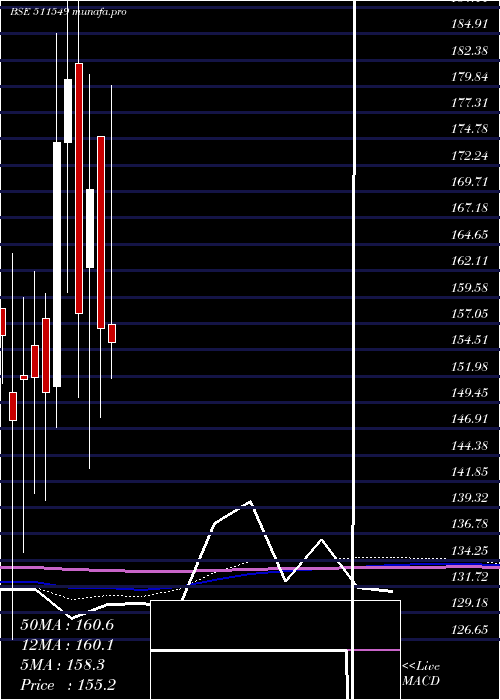Click the 134.25 price axis label
The image size is (500, 700).
[470, 550]
